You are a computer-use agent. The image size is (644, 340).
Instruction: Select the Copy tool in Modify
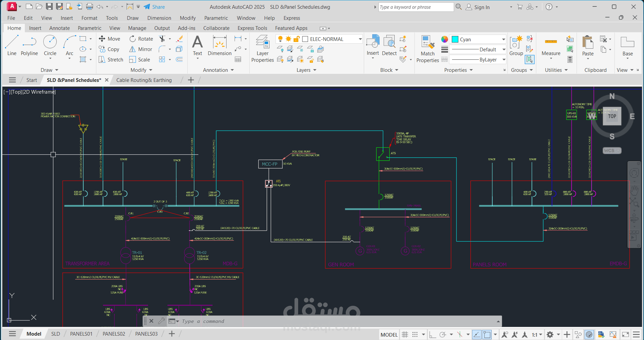click(109, 49)
